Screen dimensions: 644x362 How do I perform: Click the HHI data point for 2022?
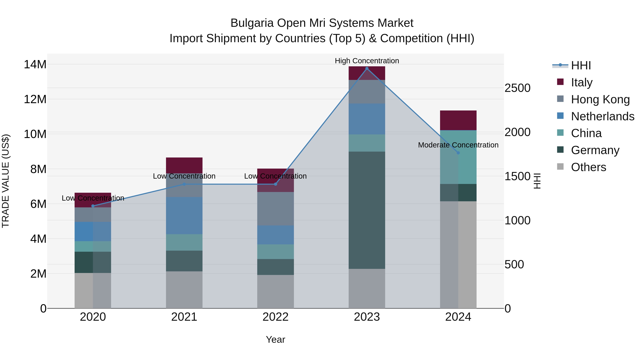click(x=275, y=184)
